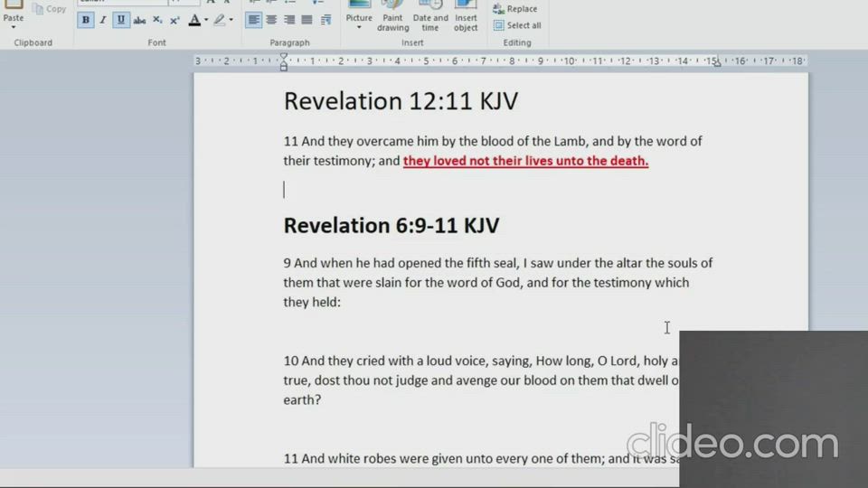This screenshot has height=488, width=868.
Task: Click the Revelation 6:9-11 KJV heading
Action: (x=391, y=226)
